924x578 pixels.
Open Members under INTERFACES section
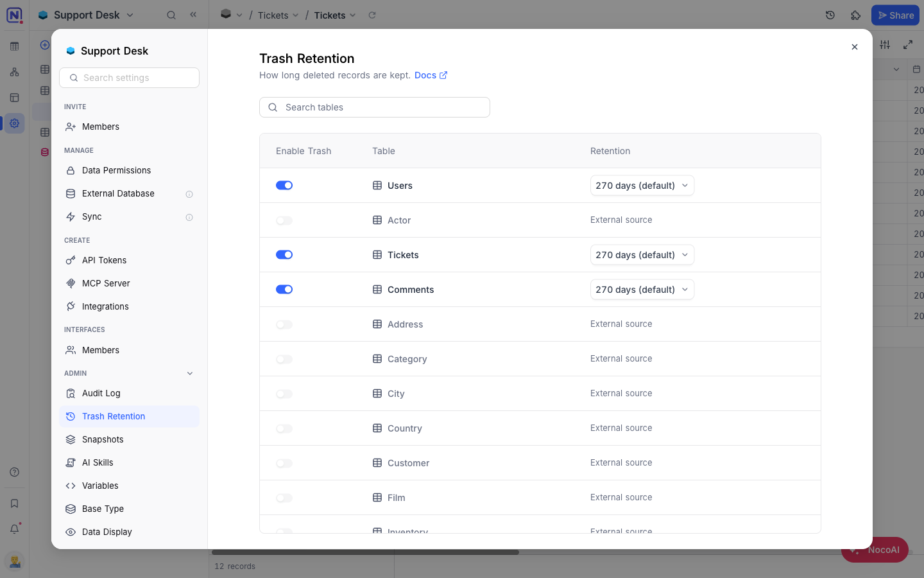pyautogui.click(x=129, y=350)
